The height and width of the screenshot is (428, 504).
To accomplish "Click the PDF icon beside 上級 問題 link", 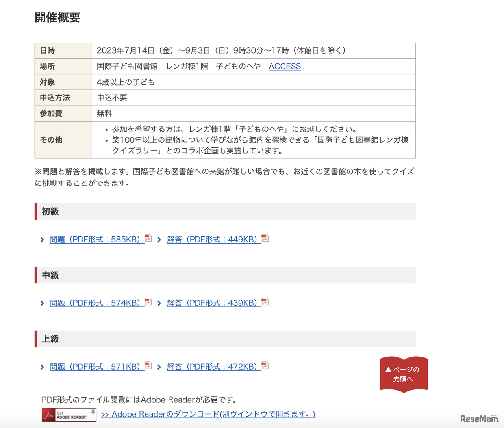I will pyautogui.click(x=148, y=365).
